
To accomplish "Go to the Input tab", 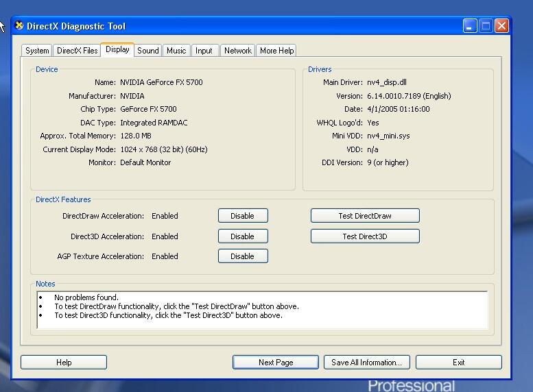I will point(204,51).
